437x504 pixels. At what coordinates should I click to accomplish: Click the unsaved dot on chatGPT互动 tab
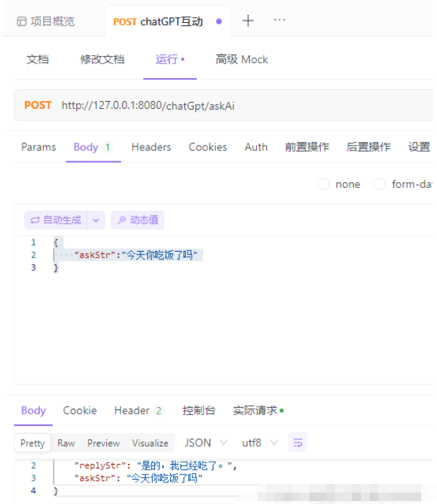click(x=219, y=22)
